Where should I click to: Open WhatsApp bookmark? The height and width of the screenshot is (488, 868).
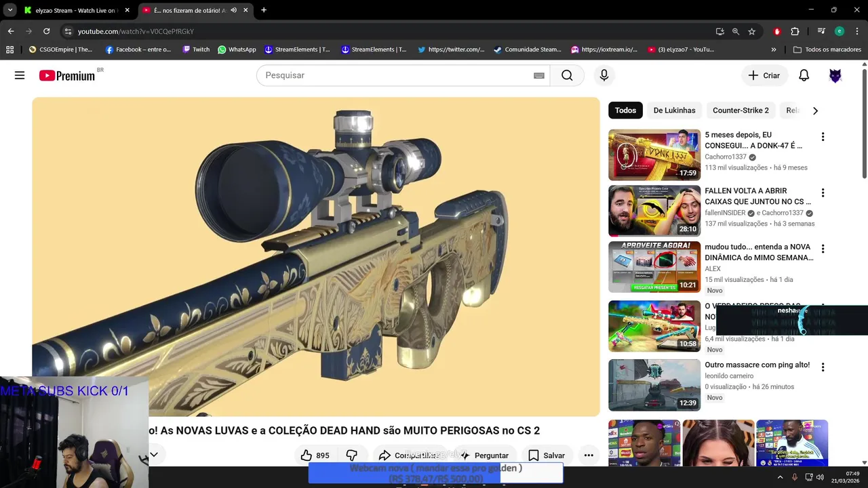point(237,49)
